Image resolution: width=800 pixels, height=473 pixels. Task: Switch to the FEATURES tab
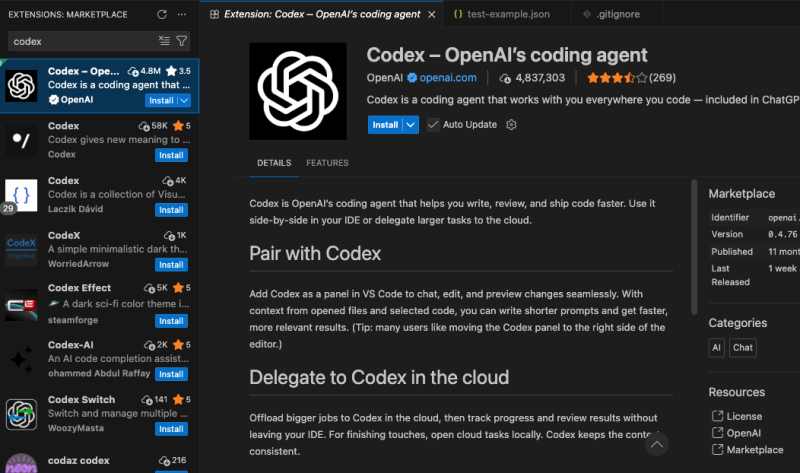[327, 163]
